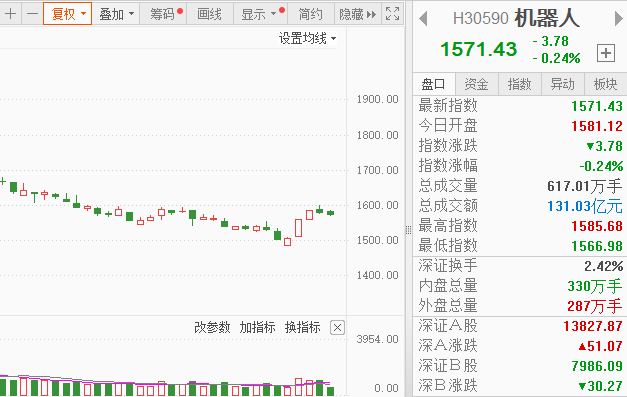The width and height of the screenshot is (627, 397).
Task: Open the 显示 display options dropdown
Action: coord(263,14)
